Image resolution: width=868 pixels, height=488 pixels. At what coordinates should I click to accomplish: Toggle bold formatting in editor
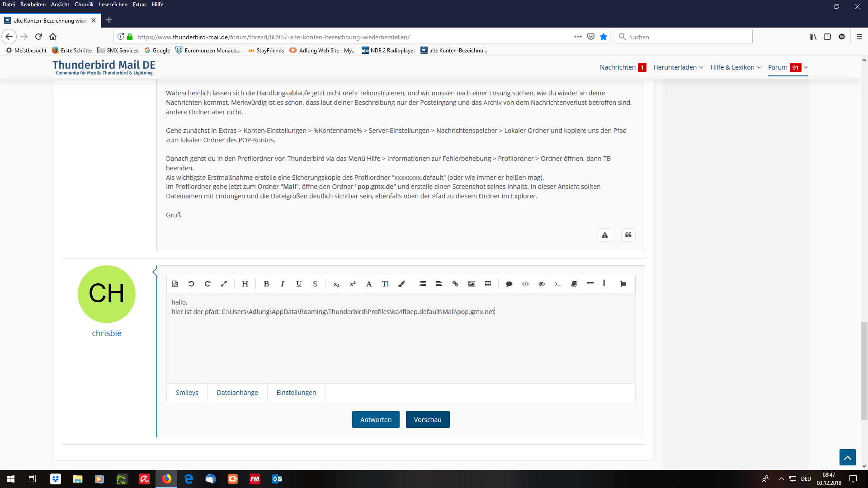pos(266,284)
